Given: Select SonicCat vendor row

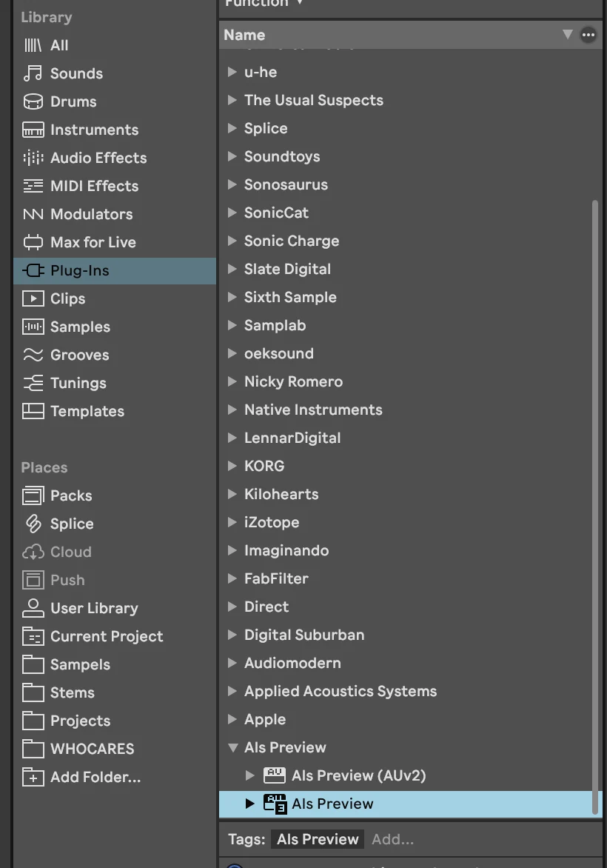Looking at the screenshot, I should 411,213.
